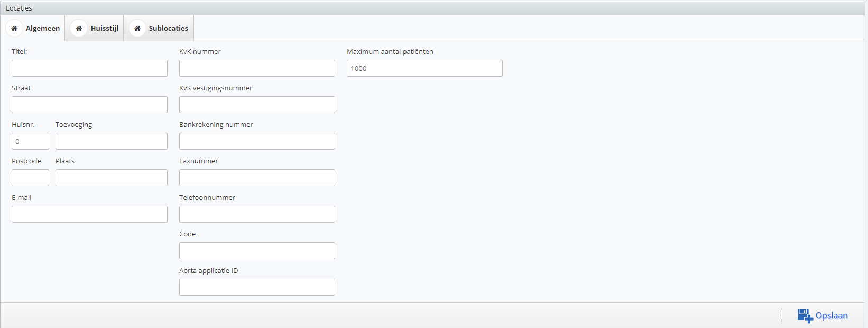Click the Bankrekening nummer label
Viewport: 868px width, 328px height.
pos(216,124)
